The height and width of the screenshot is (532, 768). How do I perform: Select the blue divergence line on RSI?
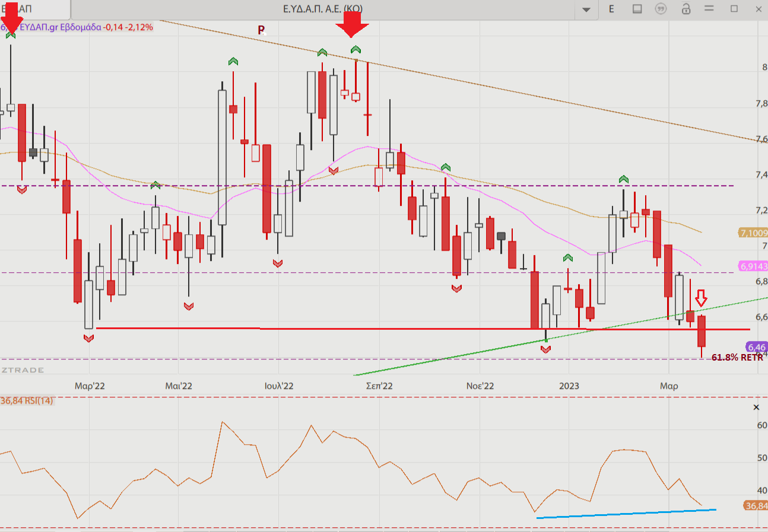pos(626,514)
